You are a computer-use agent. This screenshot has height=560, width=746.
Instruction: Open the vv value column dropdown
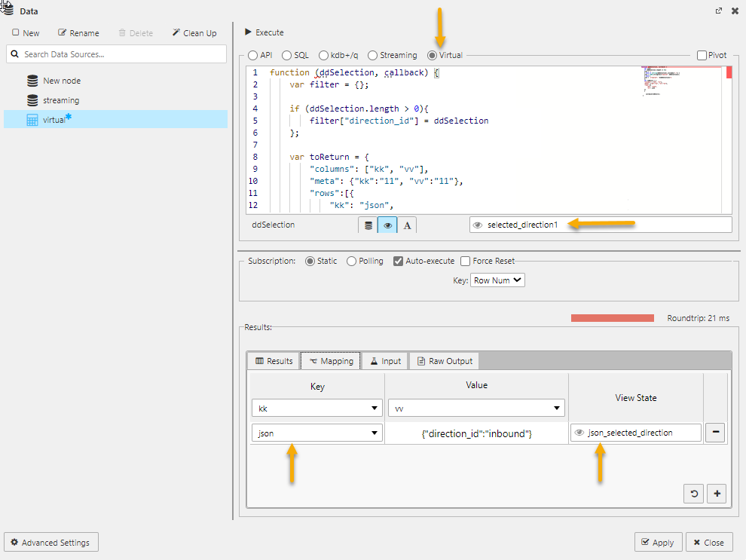click(x=477, y=409)
